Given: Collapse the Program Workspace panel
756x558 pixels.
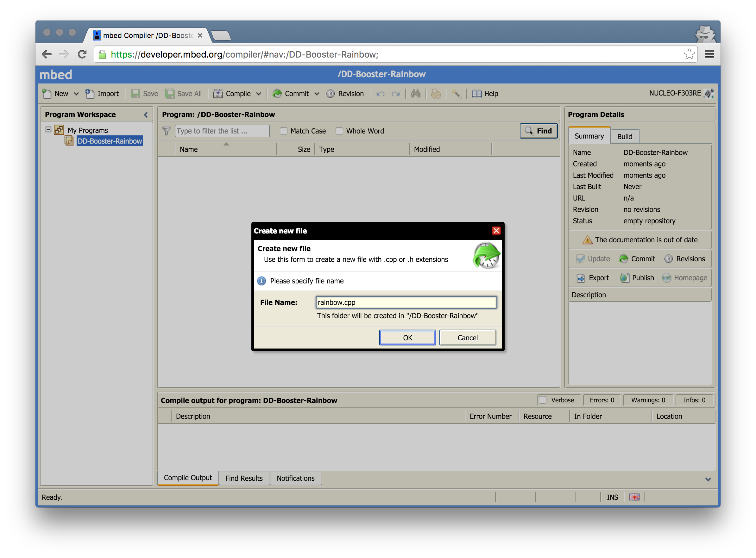Looking at the screenshot, I should pos(146,115).
